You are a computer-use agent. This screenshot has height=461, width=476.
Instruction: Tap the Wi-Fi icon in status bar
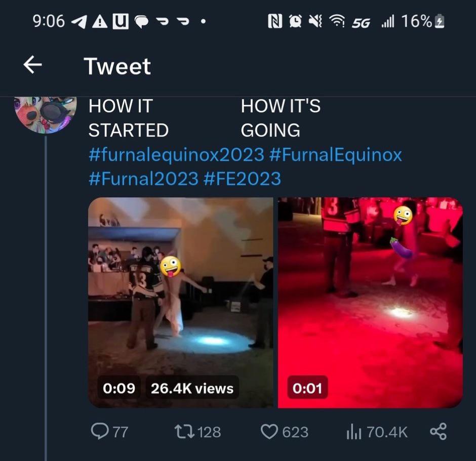click(336, 21)
